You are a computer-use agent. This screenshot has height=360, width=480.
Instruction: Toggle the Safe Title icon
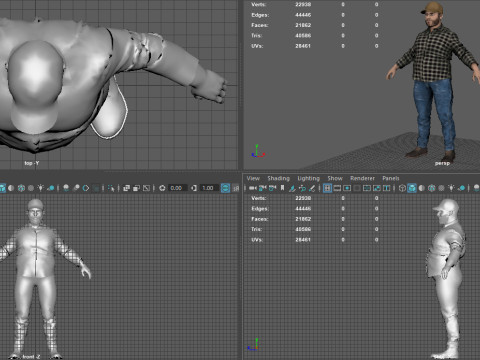(x=386, y=188)
